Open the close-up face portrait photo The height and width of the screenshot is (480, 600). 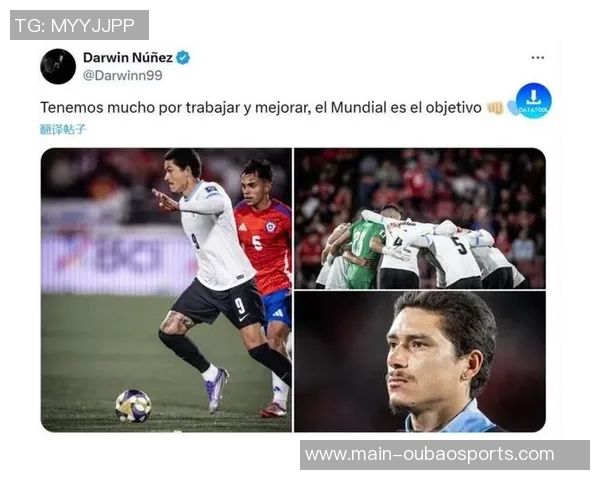click(420, 361)
